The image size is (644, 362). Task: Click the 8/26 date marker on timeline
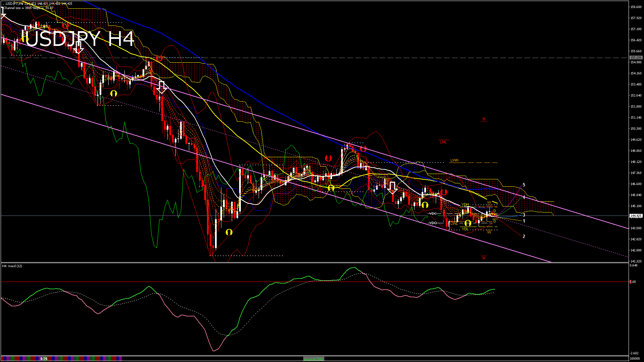tap(44, 359)
